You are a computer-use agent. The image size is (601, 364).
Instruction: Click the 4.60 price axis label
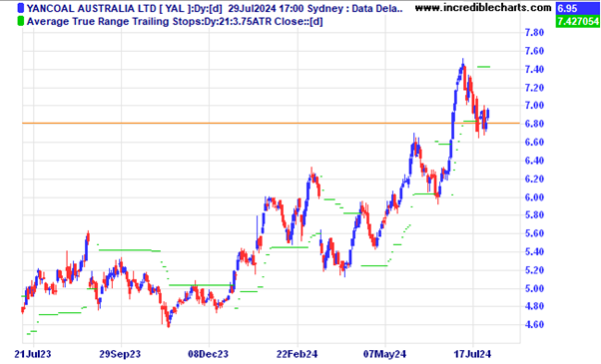[534, 324]
